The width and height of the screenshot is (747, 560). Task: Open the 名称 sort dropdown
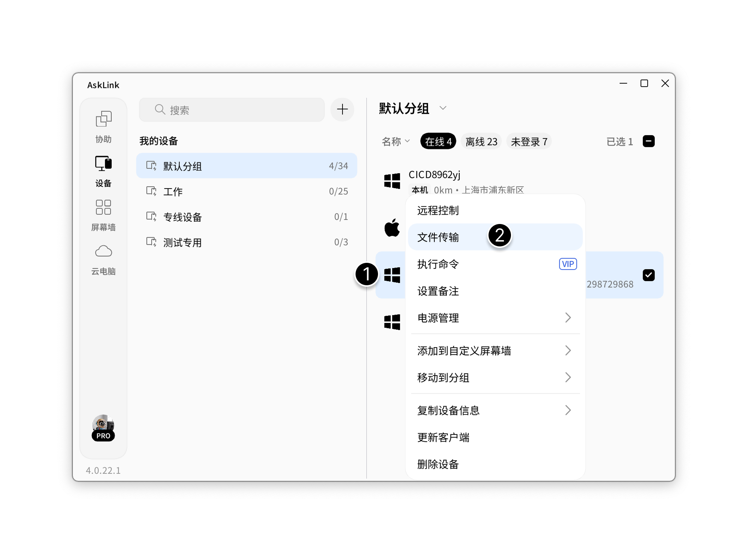tap(395, 141)
